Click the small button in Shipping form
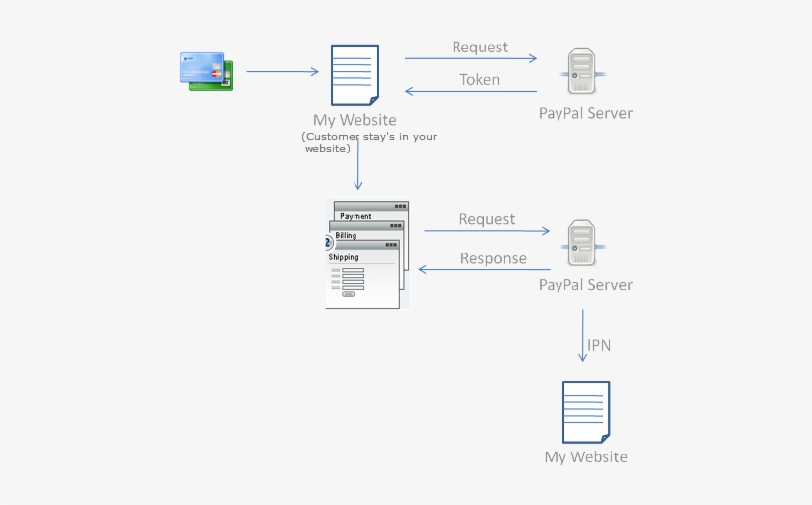Screen dimensions: 812x505 348,294
